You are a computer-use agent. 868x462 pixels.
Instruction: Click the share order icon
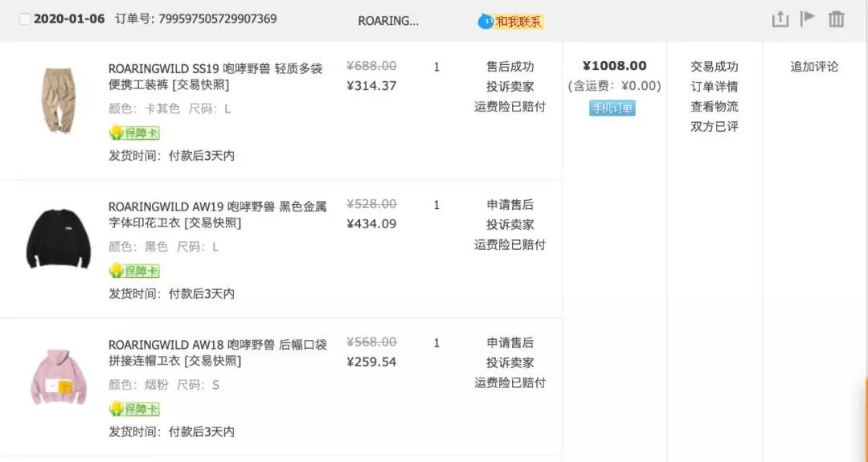(x=780, y=19)
